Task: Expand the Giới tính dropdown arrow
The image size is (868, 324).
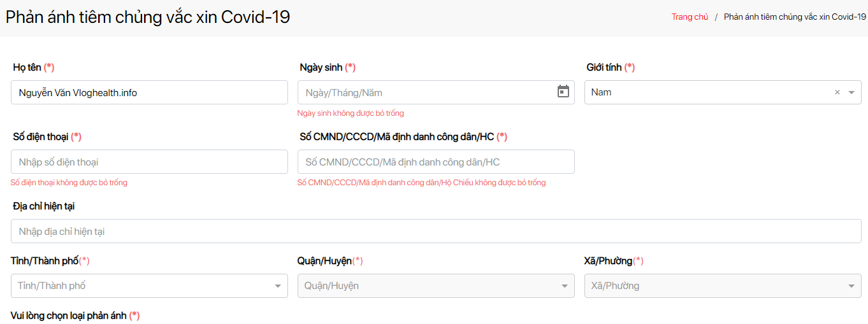Action: 851,92
